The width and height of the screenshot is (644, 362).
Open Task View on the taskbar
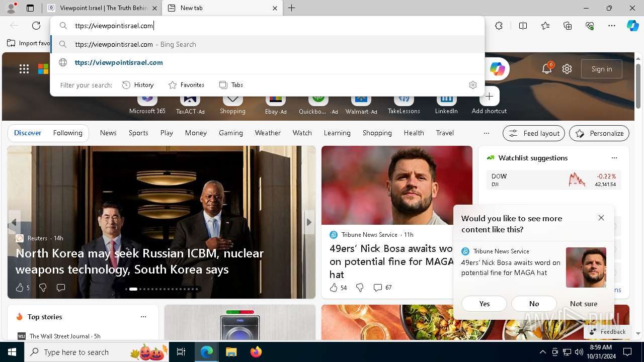coord(181,352)
